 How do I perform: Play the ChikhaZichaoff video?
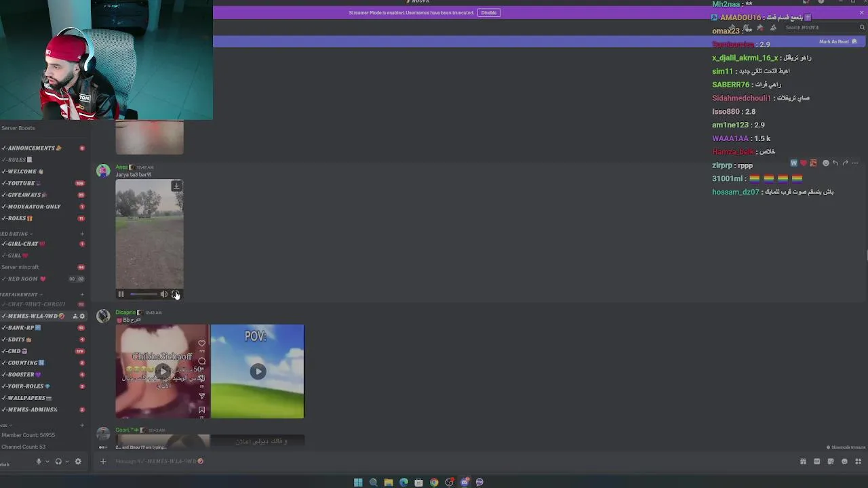pos(163,371)
